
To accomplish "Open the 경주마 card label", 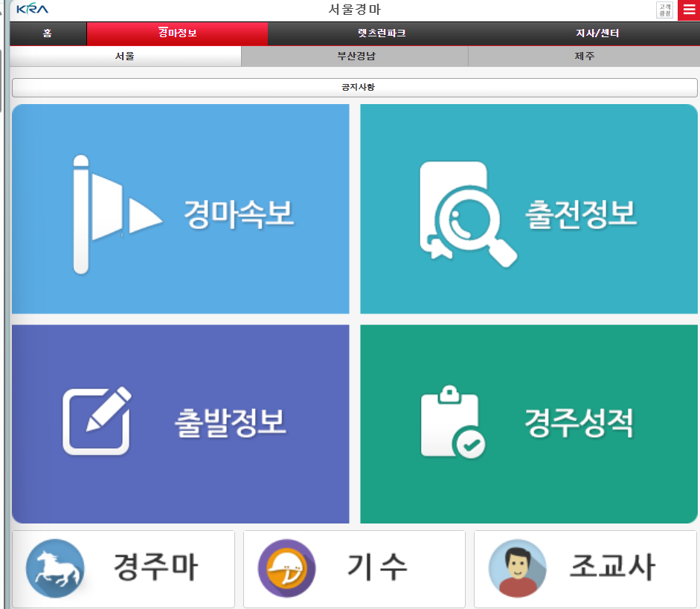I will coord(155,567).
